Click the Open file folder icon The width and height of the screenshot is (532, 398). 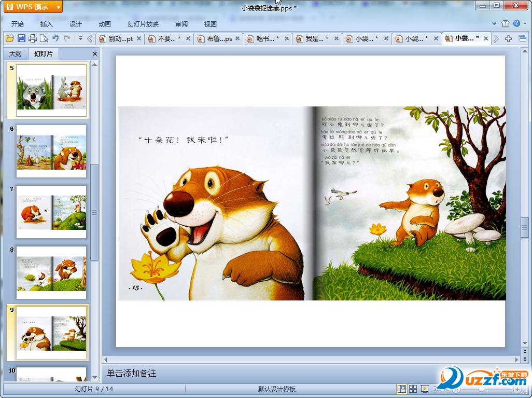point(9,38)
